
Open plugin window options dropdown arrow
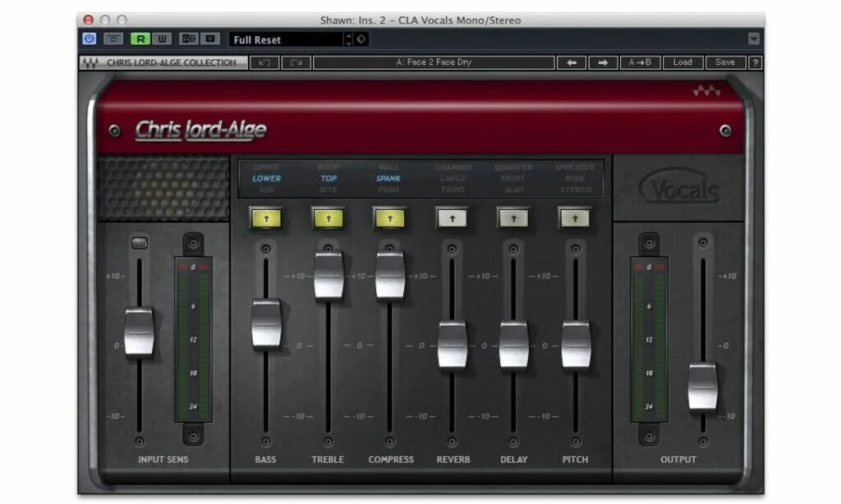click(754, 39)
